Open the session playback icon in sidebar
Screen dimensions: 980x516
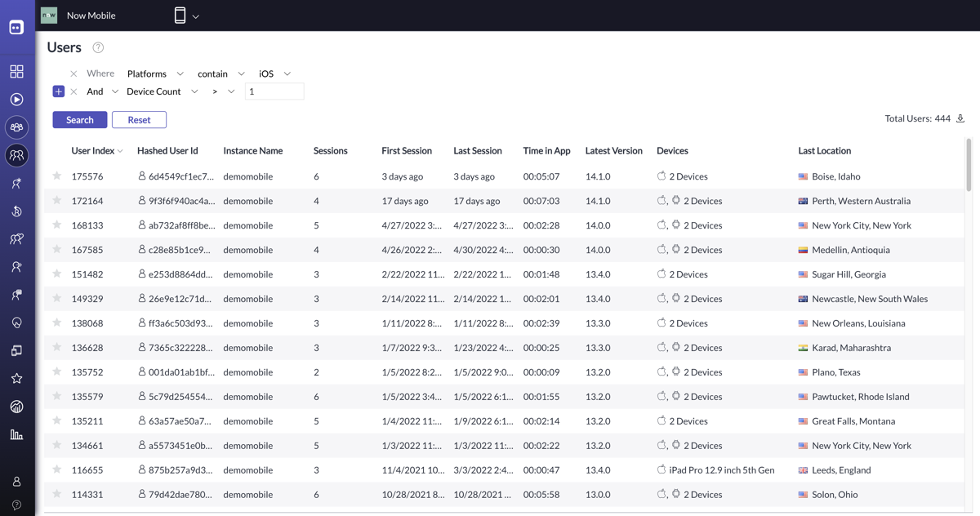16,100
